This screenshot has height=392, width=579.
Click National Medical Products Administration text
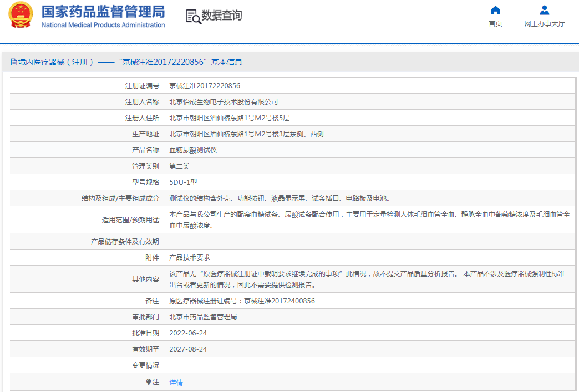click(103, 25)
